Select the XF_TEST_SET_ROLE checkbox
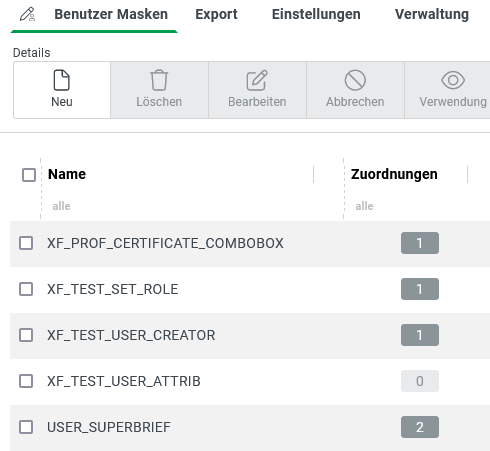The image size is (490, 451). pos(26,289)
